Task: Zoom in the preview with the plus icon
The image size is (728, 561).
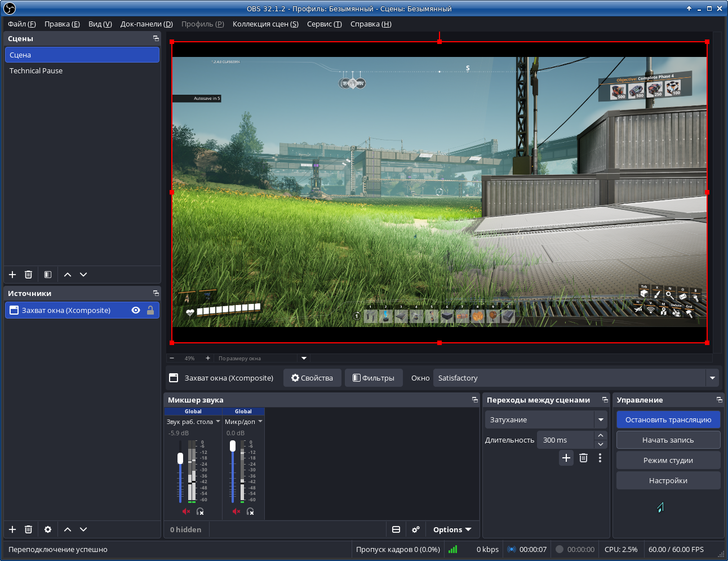Action: 208,358
